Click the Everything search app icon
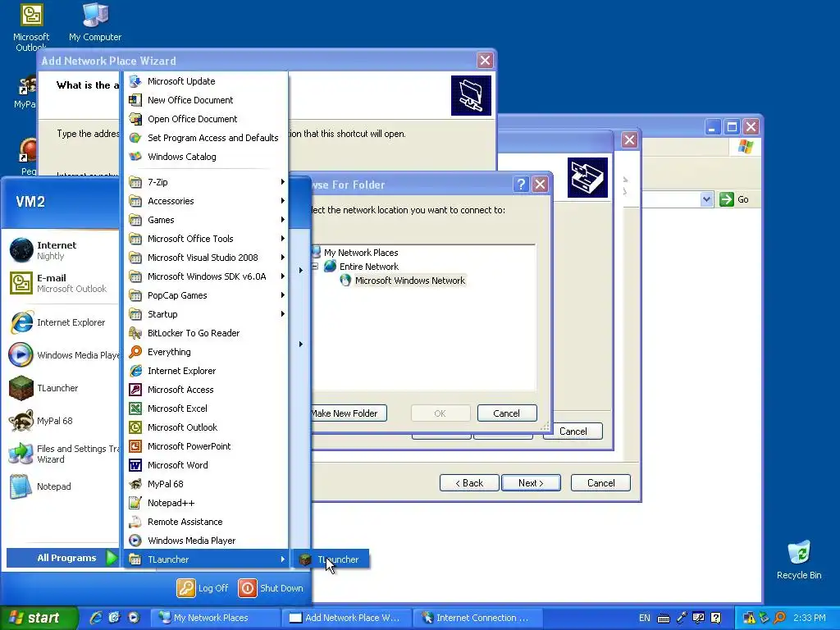This screenshot has height=630, width=840. [135, 352]
